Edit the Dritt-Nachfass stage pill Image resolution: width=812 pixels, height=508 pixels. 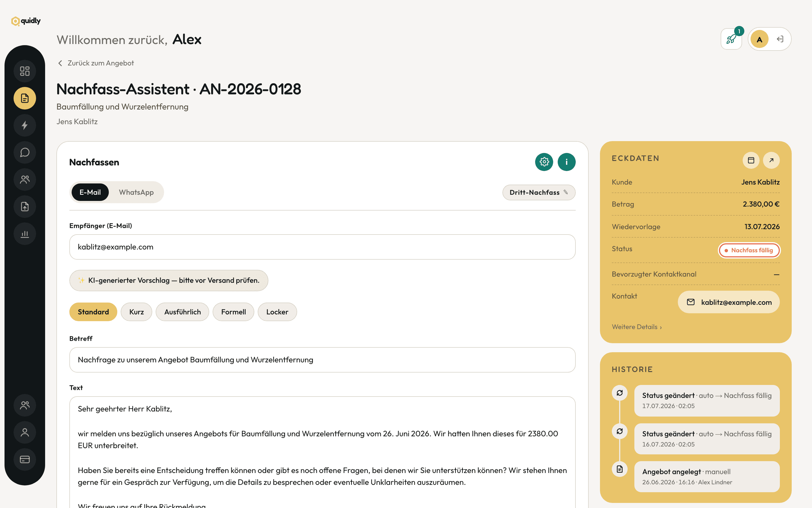pos(539,192)
